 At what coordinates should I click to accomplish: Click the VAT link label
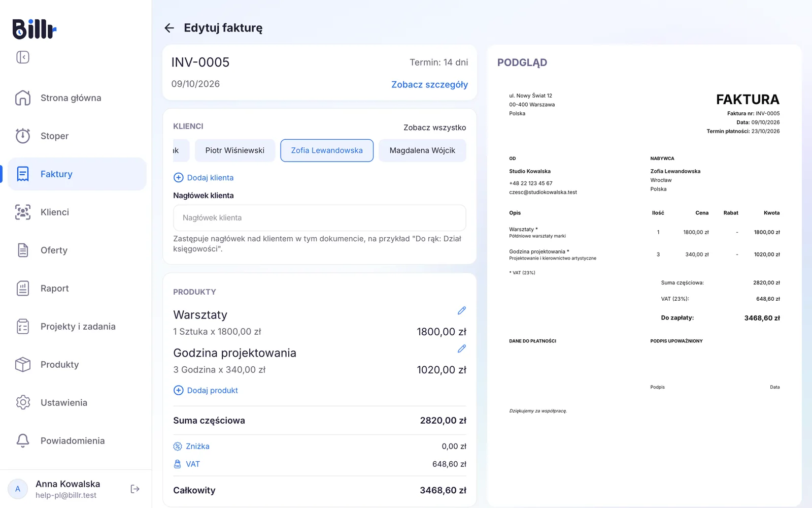[193, 464]
